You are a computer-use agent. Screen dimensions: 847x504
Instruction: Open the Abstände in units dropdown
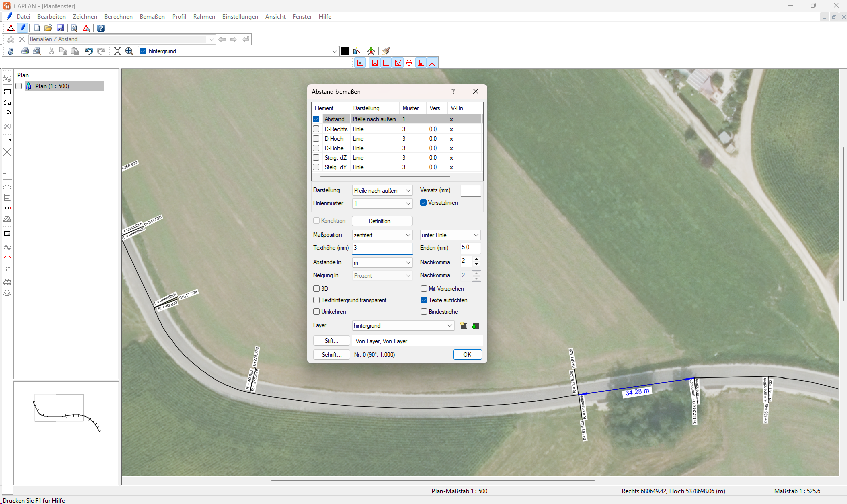click(x=382, y=263)
